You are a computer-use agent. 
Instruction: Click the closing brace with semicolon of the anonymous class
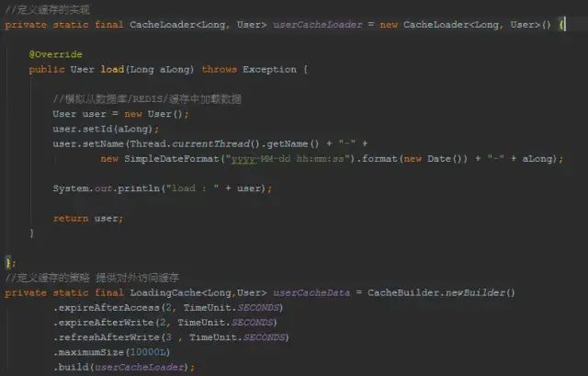click(x=10, y=263)
